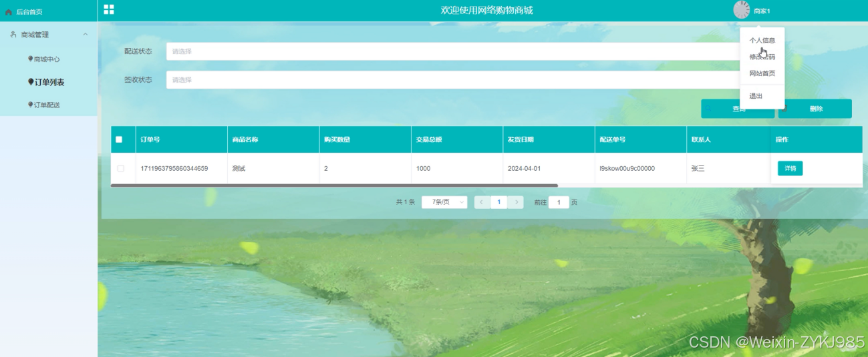Click the 2024-04-01 ship date cell

pos(525,168)
